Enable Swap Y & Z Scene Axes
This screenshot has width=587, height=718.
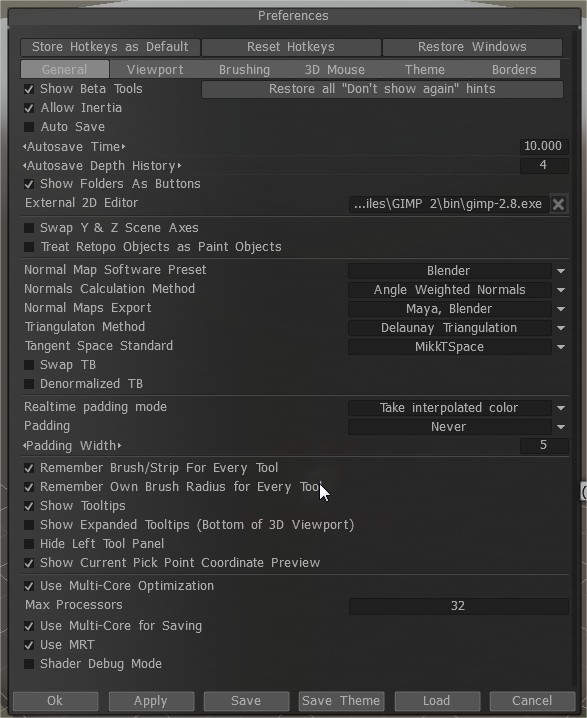pos(29,228)
